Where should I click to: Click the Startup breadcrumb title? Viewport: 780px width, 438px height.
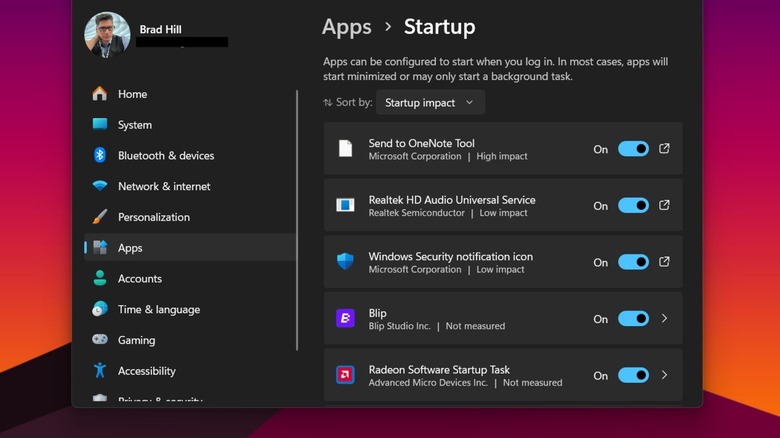point(439,27)
